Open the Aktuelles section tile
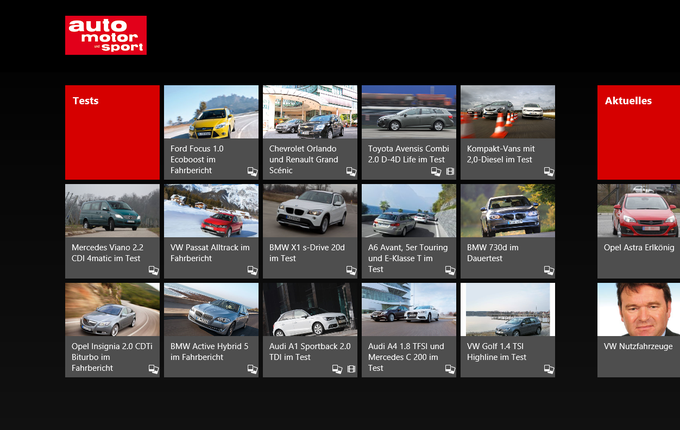Image resolution: width=680 pixels, height=430 pixels. click(638, 132)
